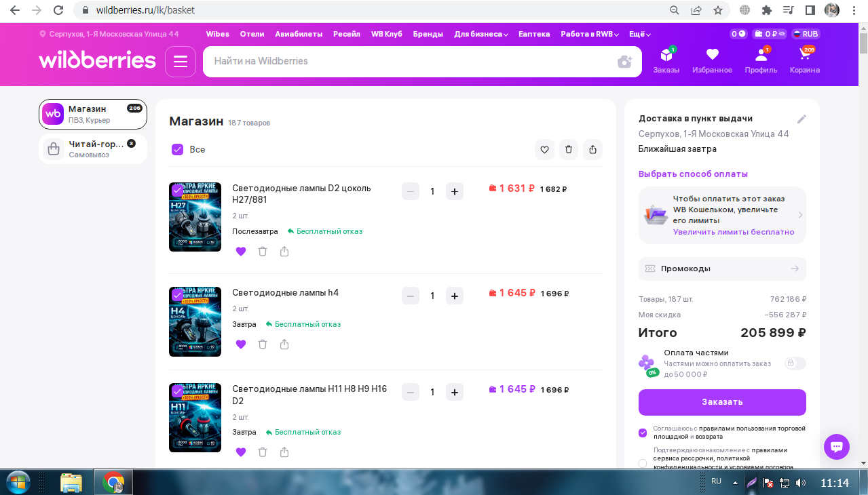Image resolution: width=868 pixels, height=495 pixels.
Task: Open currency selector RUB
Action: [805, 34]
